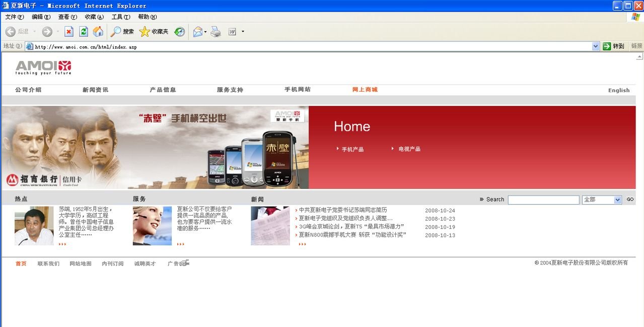Open the 工具(T) menu
This screenshot has width=644, height=327.
click(x=120, y=17)
